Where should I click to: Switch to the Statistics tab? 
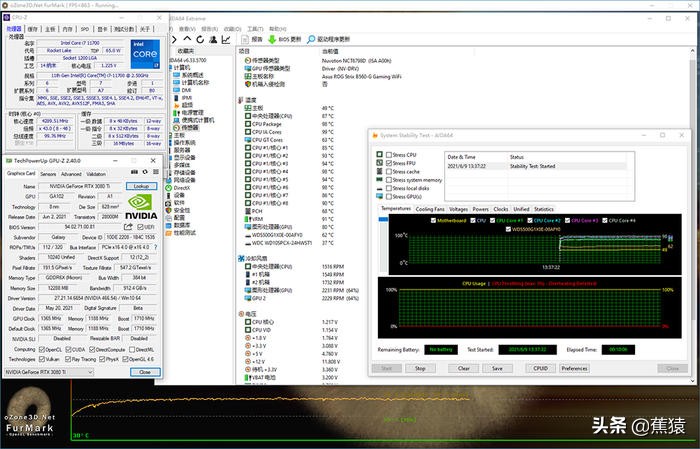(544, 209)
